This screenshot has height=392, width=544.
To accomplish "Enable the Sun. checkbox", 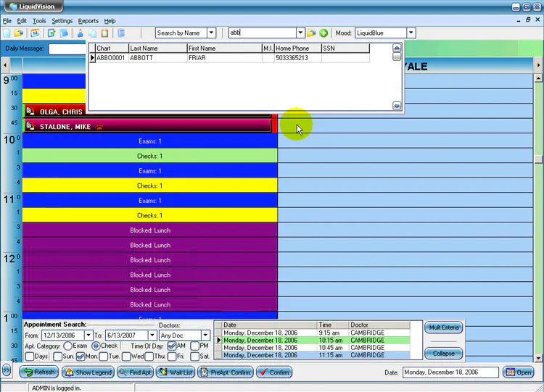I will 57,356.
